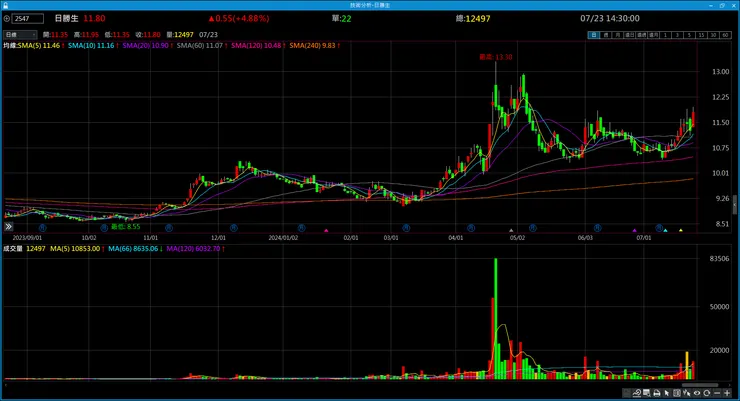Image resolution: width=740 pixels, height=401 pixels.
Task: Select the 5-minute period button
Action: (x=690, y=35)
